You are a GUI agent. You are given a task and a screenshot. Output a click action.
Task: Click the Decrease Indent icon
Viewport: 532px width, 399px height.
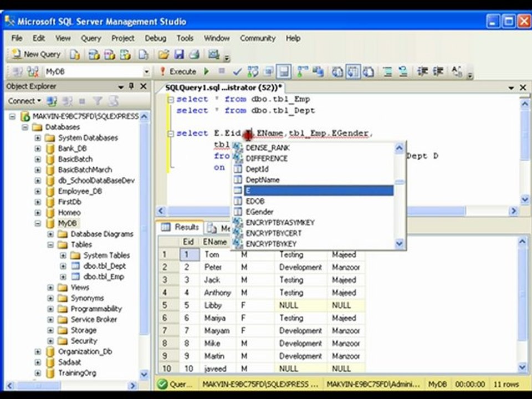(422, 71)
